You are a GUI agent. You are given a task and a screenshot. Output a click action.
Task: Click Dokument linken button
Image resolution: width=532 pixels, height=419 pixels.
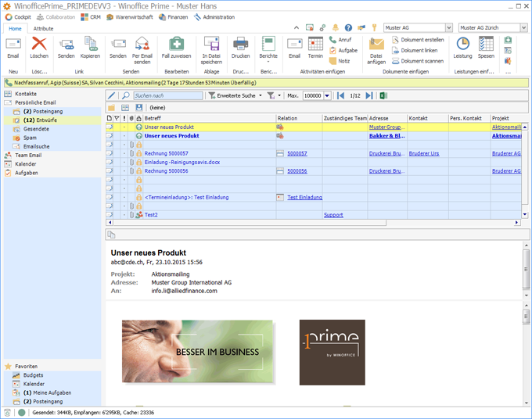(x=415, y=50)
